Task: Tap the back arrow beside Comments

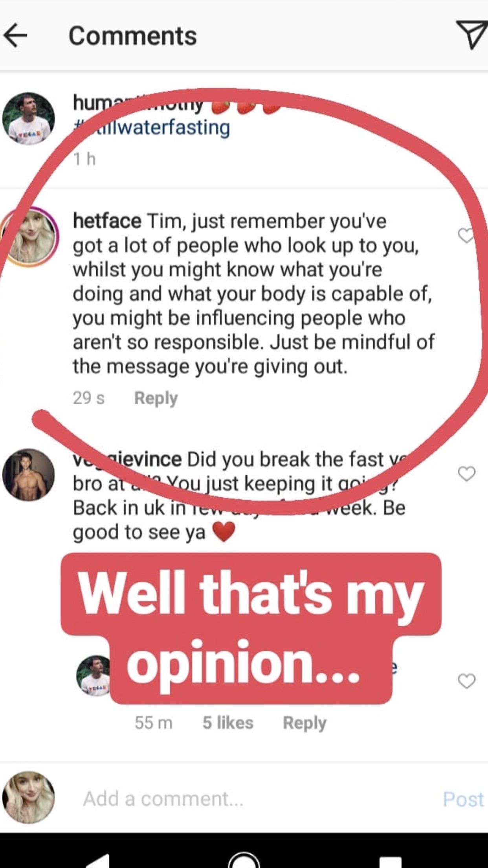Action: (16, 35)
